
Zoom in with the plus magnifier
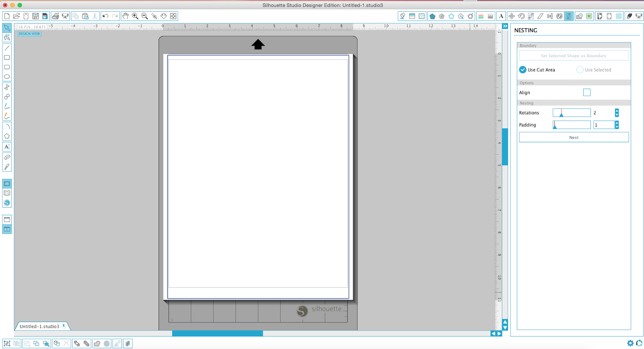(x=135, y=16)
